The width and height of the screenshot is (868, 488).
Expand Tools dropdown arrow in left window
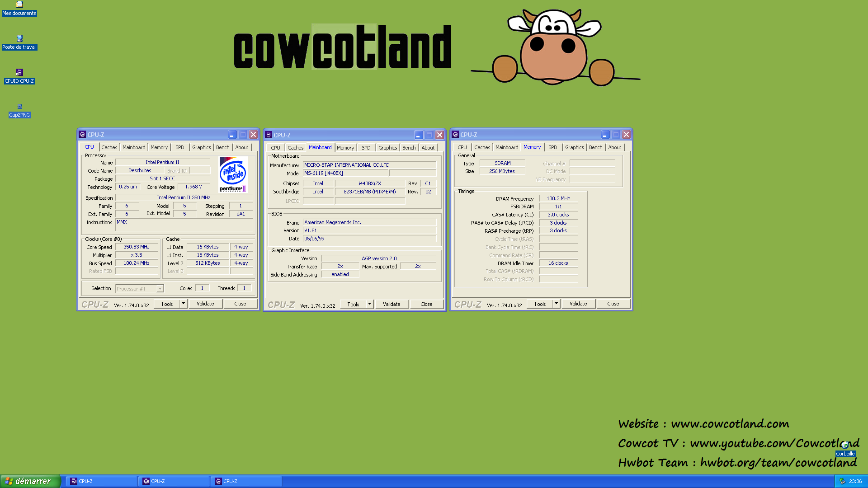(183, 304)
